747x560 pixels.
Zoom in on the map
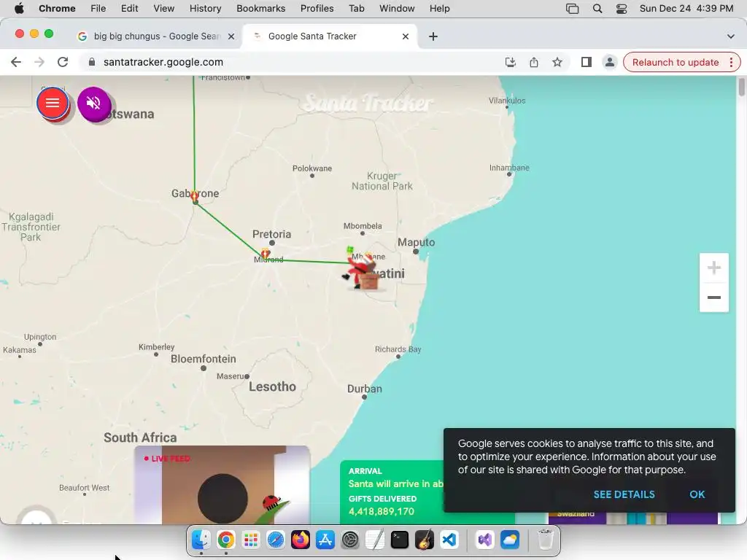(713, 268)
